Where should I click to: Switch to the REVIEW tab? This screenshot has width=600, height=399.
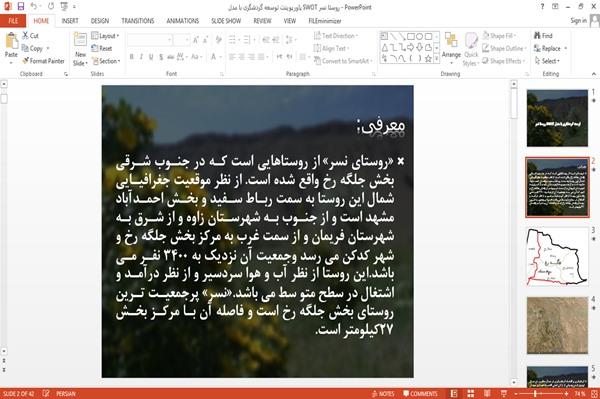click(x=262, y=21)
